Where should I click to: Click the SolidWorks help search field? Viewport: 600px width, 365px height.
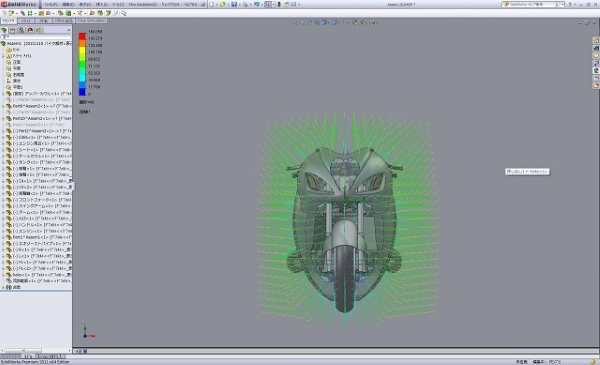(x=532, y=5)
